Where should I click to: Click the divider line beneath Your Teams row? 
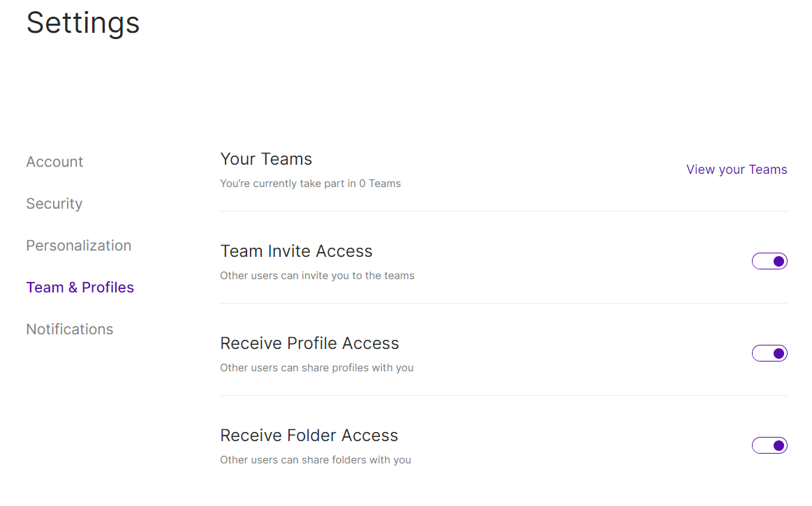(503, 211)
